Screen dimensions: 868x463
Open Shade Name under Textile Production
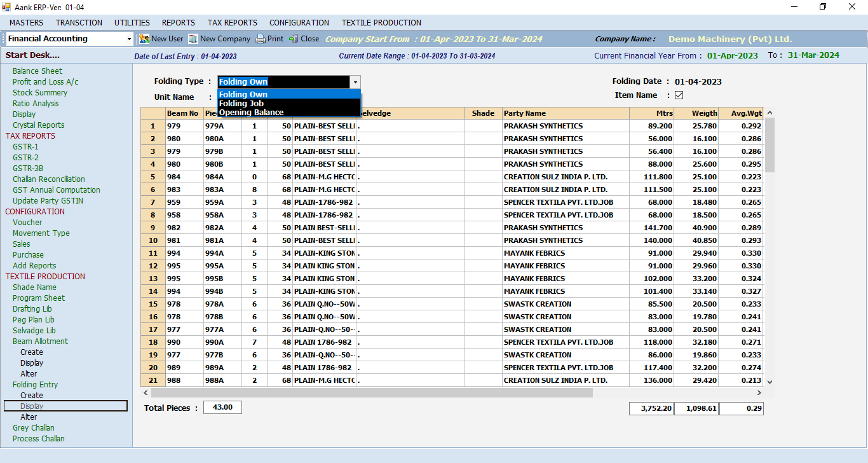[34, 287]
